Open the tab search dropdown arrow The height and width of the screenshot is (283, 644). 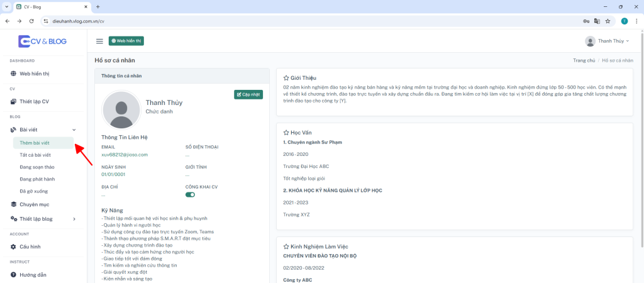(6, 7)
